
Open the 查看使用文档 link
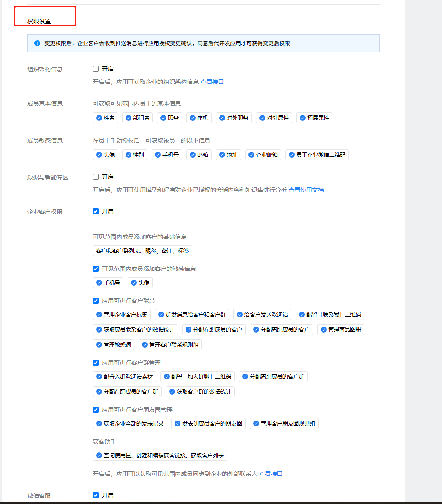pos(306,190)
